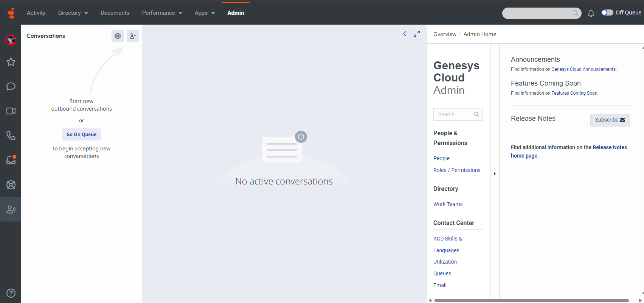Click the expand fullscreen arrows icon
The height and width of the screenshot is (303, 644).
[x=417, y=34]
